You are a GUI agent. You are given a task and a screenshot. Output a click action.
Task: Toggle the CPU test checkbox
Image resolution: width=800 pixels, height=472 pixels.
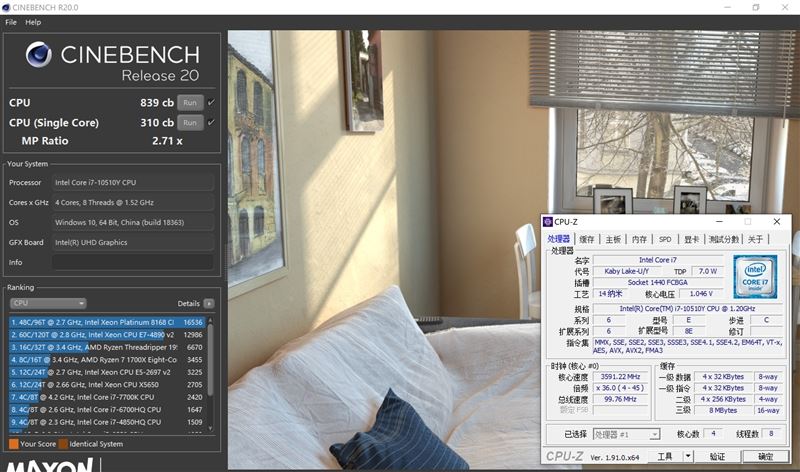(211, 103)
